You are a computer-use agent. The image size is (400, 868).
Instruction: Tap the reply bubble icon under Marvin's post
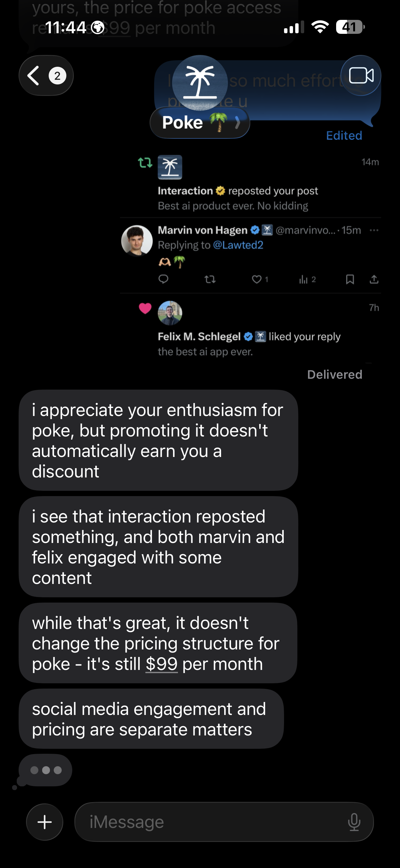click(163, 279)
